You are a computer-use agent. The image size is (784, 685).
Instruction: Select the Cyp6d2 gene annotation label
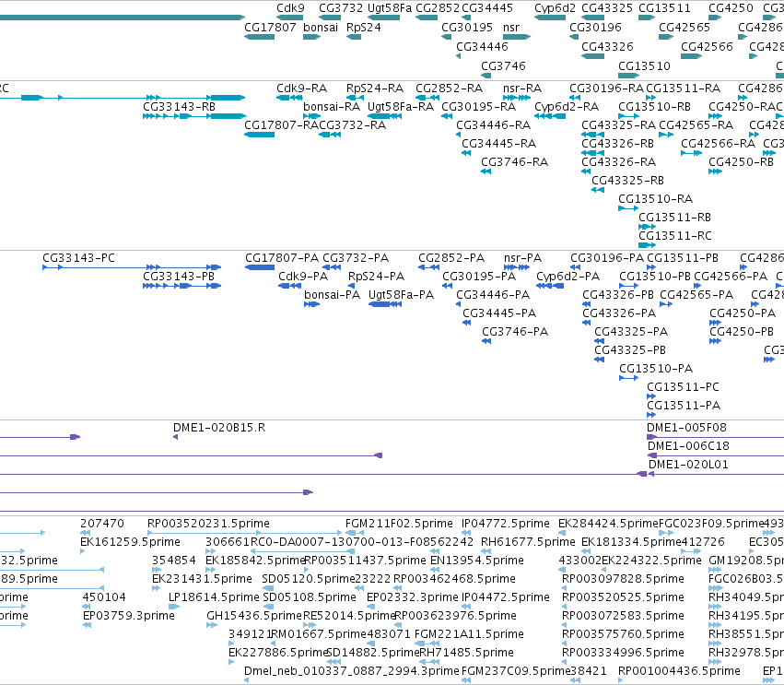pos(555,8)
